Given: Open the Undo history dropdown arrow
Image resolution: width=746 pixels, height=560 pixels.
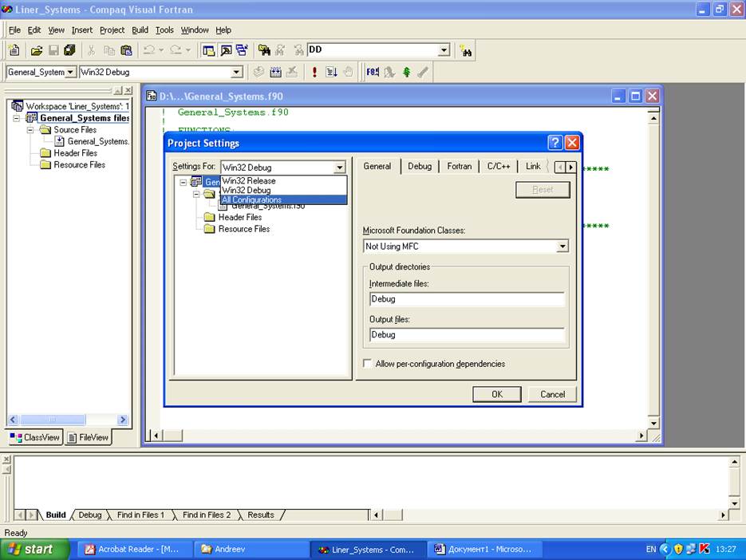Looking at the screenshot, I should click(161, 50).
